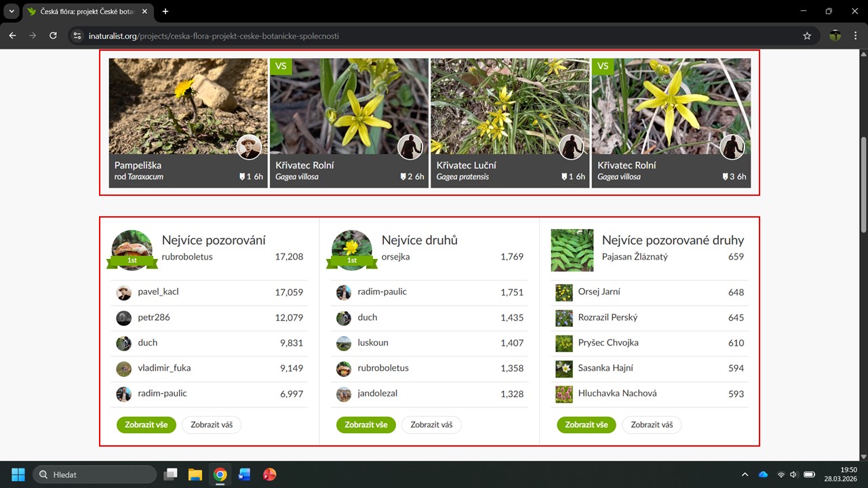Click Zobrazit vše under Nejvíce pozorování
Viewport: 868px width, 488px height.
point(146,425)
